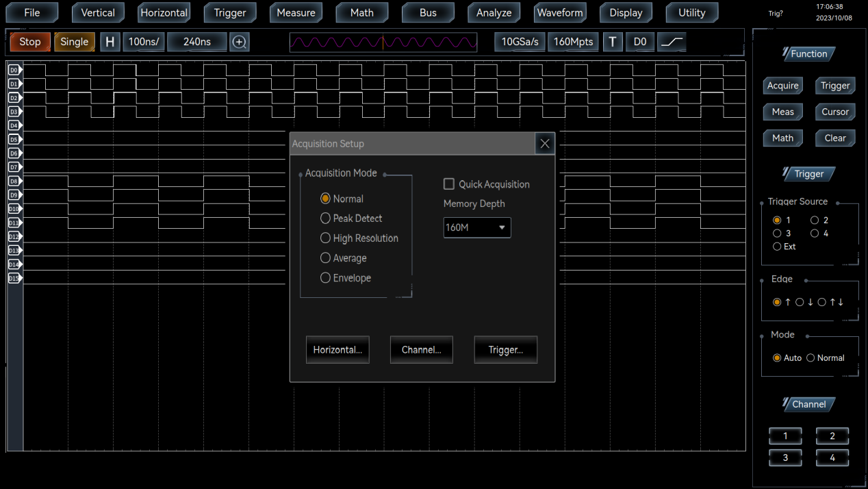The width and height of the screenshot is (868, 489).
Task: Click the T trigger icon button
Action: (x=612, y=42)
